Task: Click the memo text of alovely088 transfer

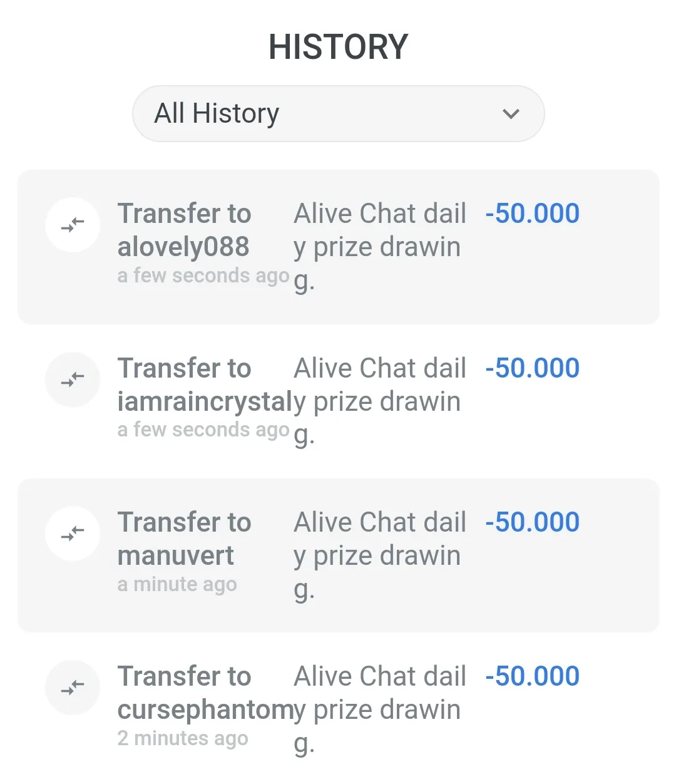Action: tap(379, 247)
